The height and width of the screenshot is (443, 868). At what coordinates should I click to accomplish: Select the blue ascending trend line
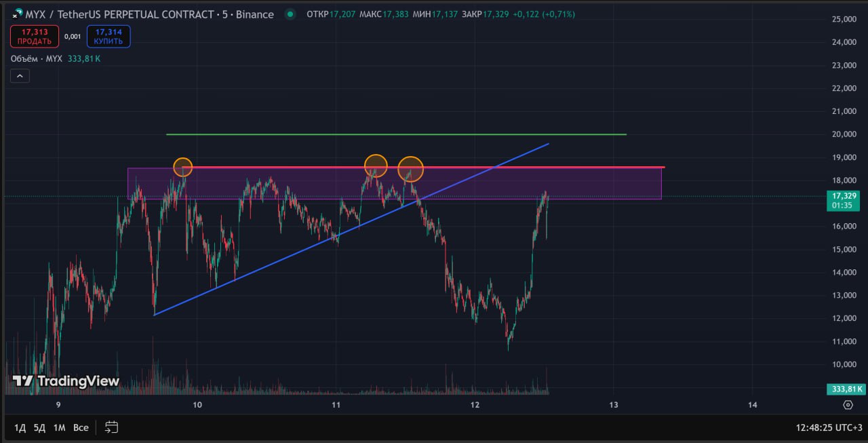pyautogui.click(x=351, y=229)
